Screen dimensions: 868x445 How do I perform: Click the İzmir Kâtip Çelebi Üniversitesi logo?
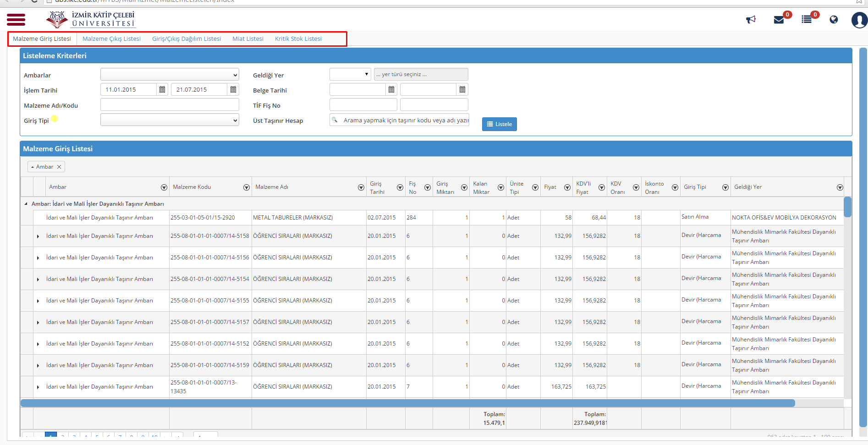pyautogui.click(x=91, y=19)
